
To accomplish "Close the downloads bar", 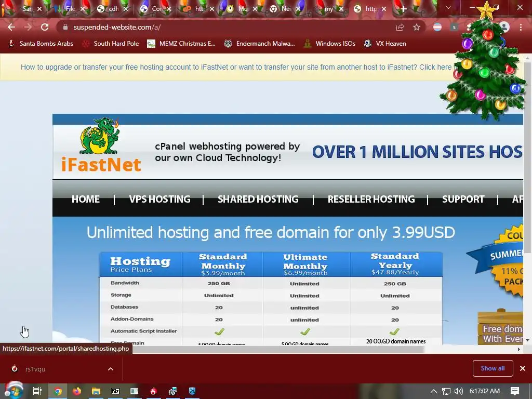I will [523, 368].
